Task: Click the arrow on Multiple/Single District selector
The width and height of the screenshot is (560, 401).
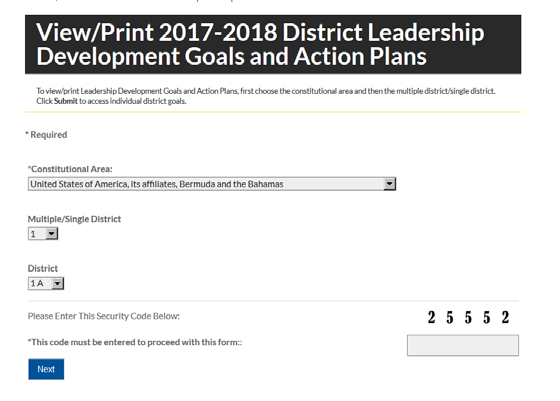Action: click(51, 234)
